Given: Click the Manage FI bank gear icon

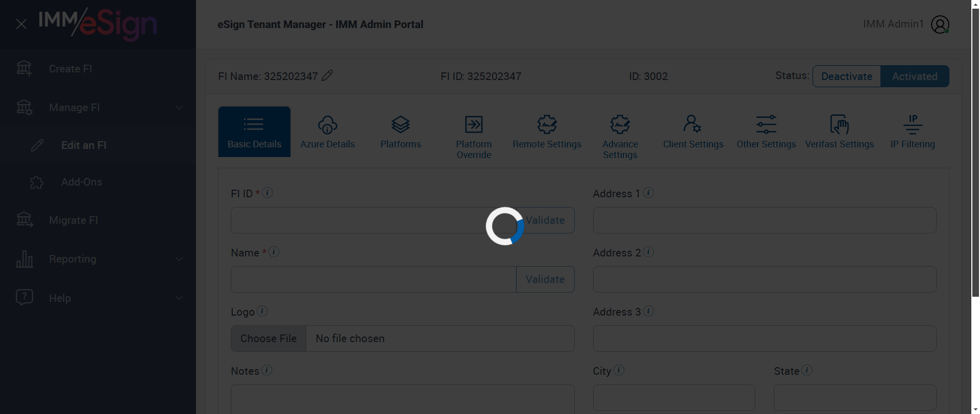Looking at the screenshot, I should (24, 107).
